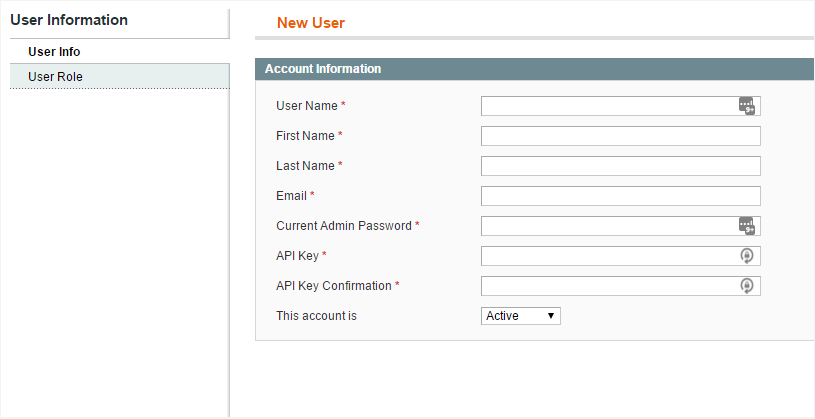
Task: Open the User Role tab
Action: point(120,76)
